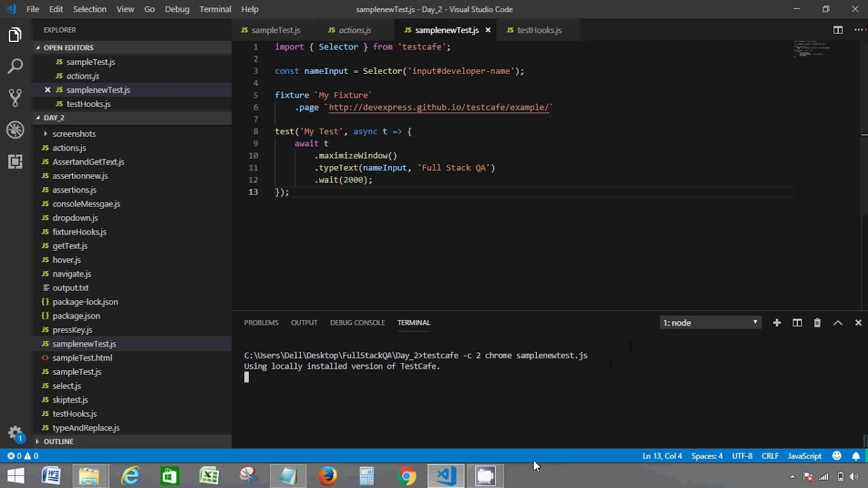This screenshot has width=868, height=488.
Task: Open Google Chrome from taskbar
Action: point(407,476)
